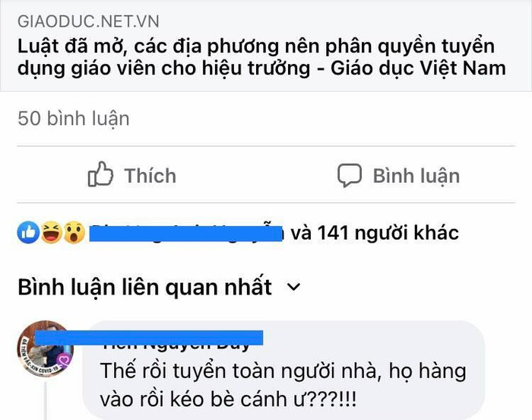Tap the purple heart badge on avatar

click(x=63, y=360)
